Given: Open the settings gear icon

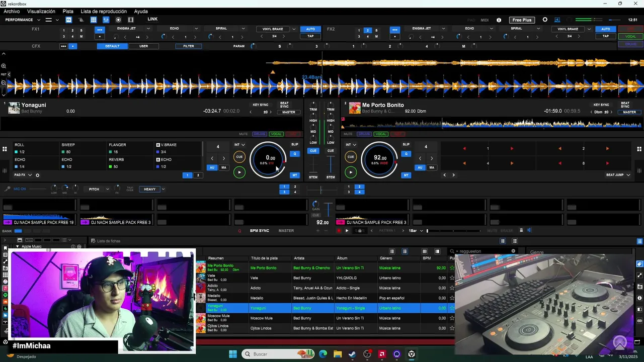Looking at the screenshot, I should (x=545, y=20).
